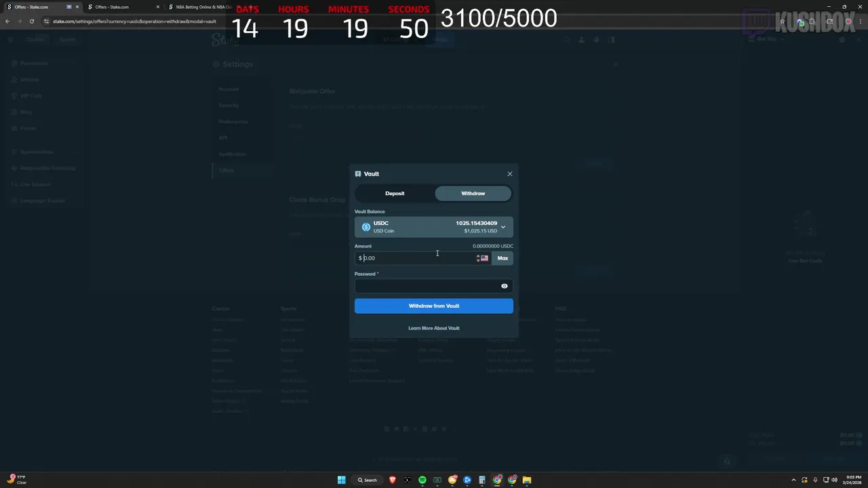
Task: Bookmark this page with star icon
Action: coord(783,21)
